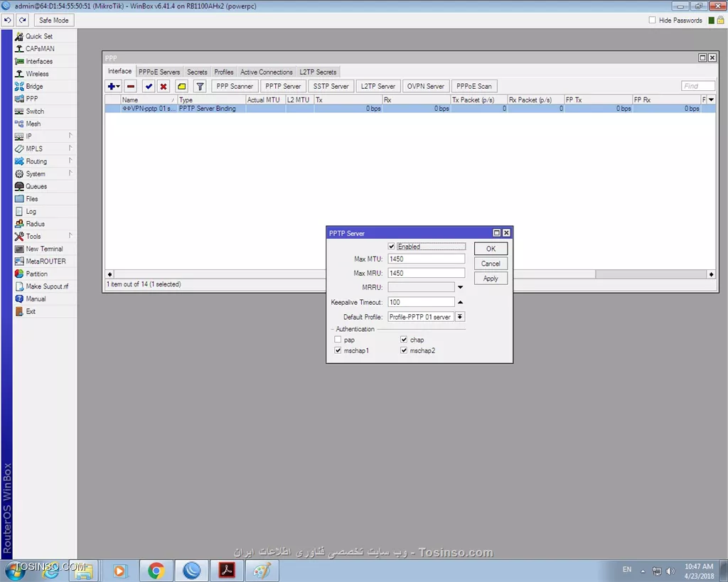The height and width of the screenshot is (582, 728).
Task: Switch to Secrets tab
Action: 197,72
